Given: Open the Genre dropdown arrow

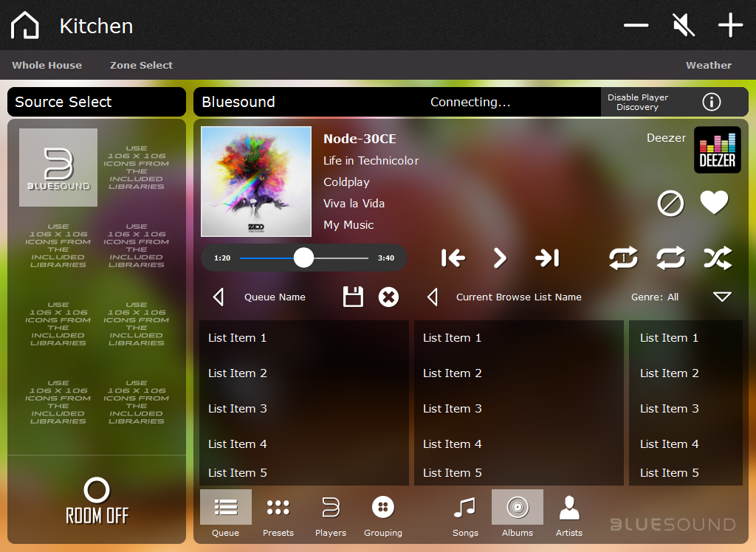Looking at the screenshot, I should coord(722,297).
